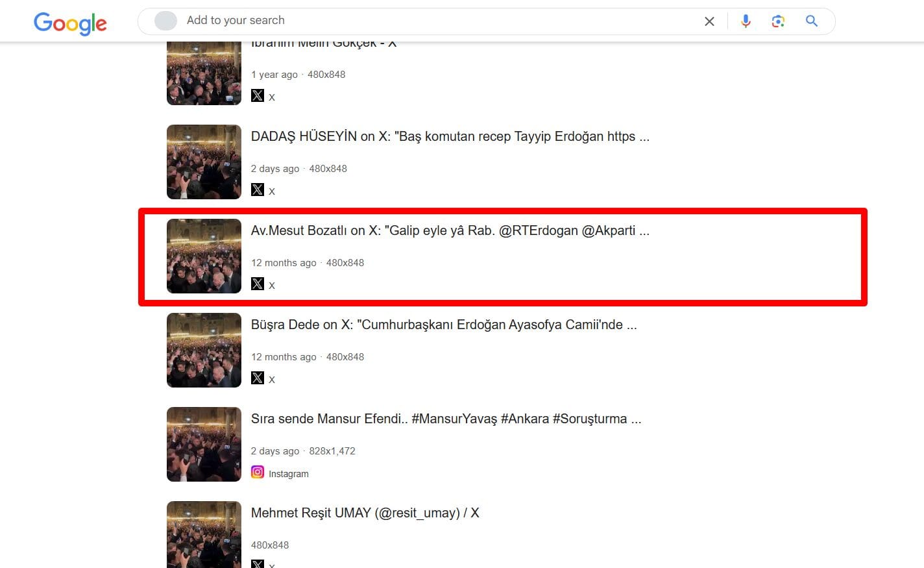Image resolution: width=924 pixels, height=568 pixels.
Task: Click X logo under Av.Mesut Bozatlı result
Action: pyautogui.click(x=258, y=284)
